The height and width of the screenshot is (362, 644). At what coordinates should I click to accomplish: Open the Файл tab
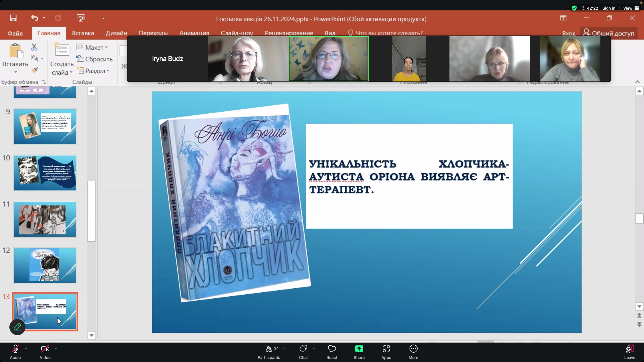pyautogui.click(x=15, y=33)
